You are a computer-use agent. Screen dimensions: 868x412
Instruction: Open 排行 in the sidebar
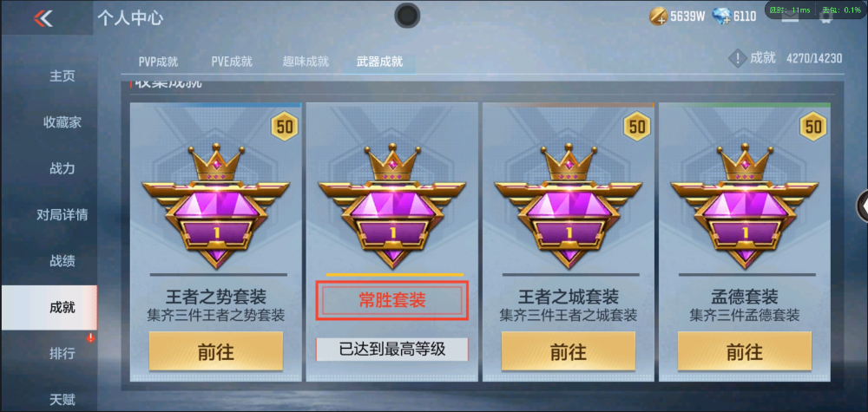[x=62, y=353]
